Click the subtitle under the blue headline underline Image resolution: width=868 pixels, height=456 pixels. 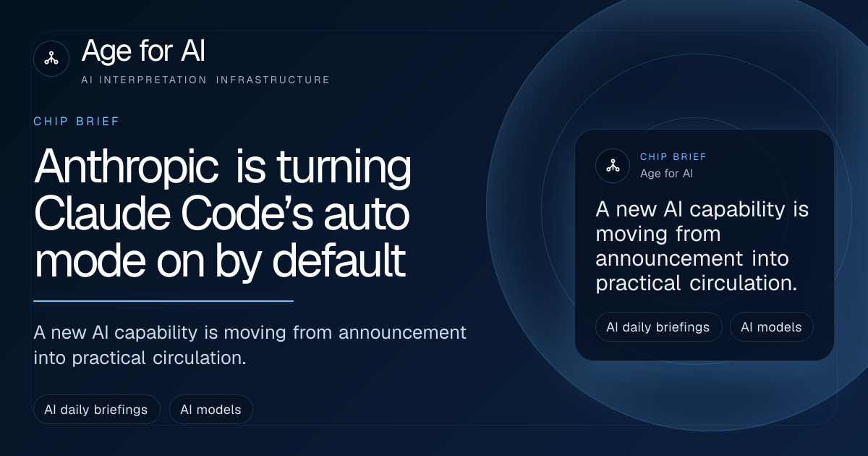pyautogui.click(x=250, y=345)
